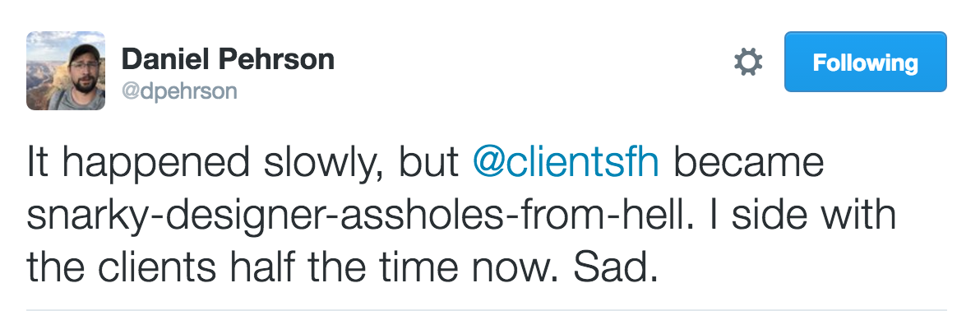Click the blue @clientsfh text in tweet

click(566, 162)
